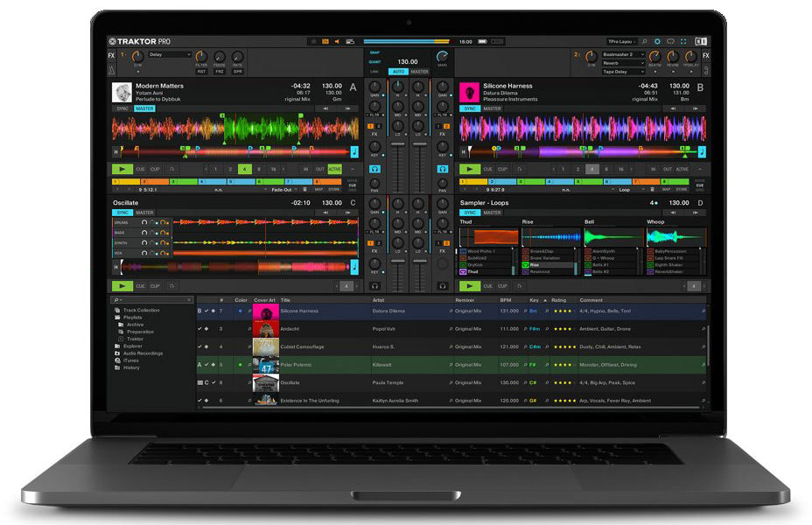Click the CUE button on Deck B
Screen dimensions: 812x525
[489, 169]
